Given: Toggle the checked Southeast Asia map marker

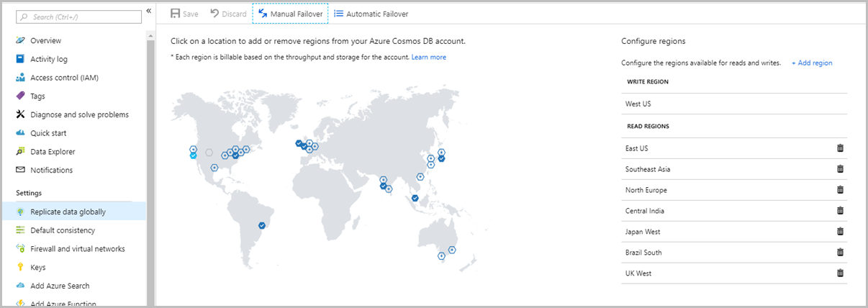Looking at the screenshot, I should (415, 198).
